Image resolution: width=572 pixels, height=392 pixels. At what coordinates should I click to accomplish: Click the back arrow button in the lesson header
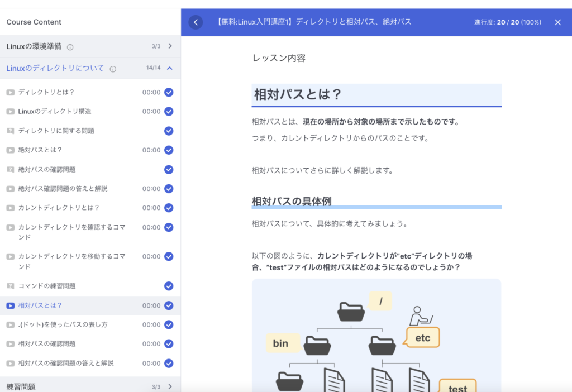pyautogui.click(x=196, y=22)
